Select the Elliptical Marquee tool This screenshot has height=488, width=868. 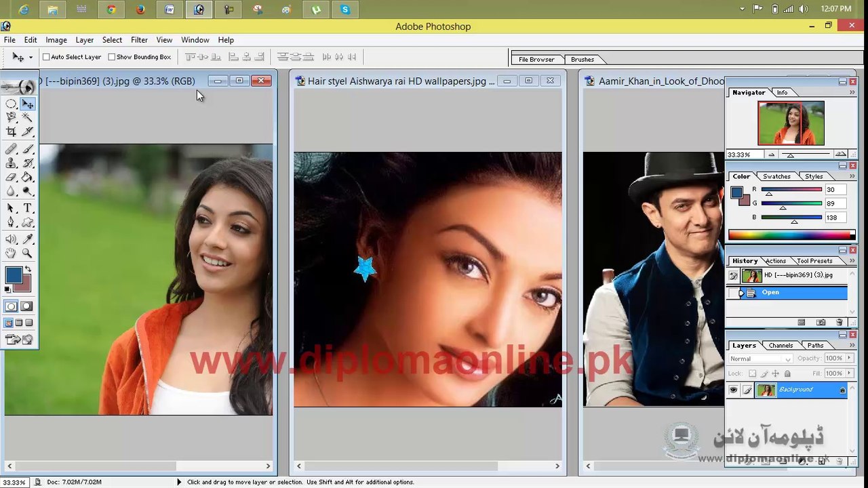point(12,104)
